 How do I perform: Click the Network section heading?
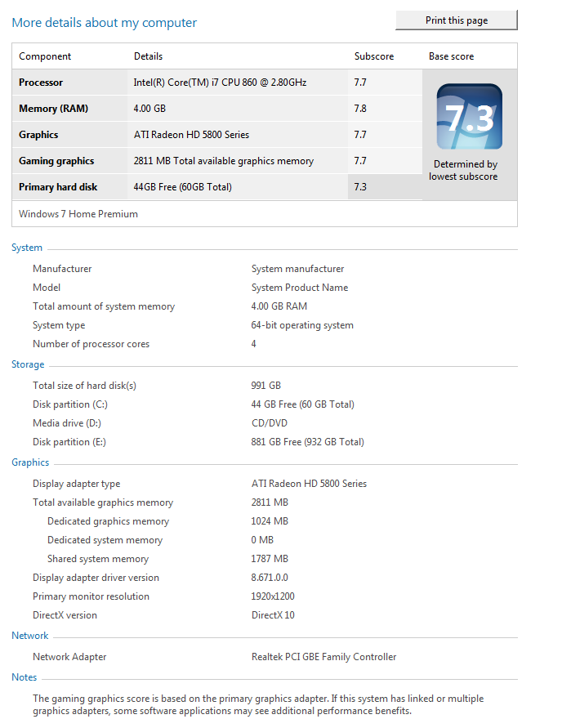[29, 636]
